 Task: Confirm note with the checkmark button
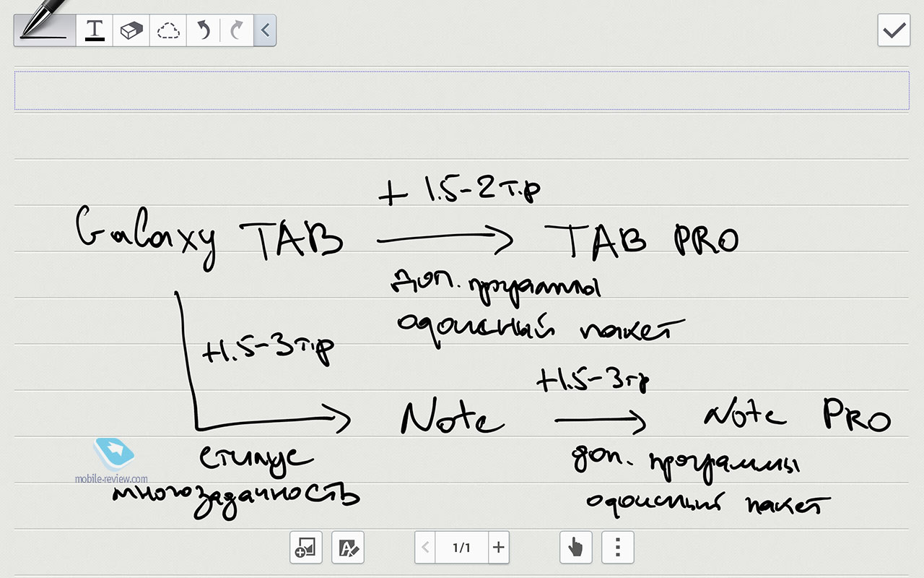tap(894, 30)
